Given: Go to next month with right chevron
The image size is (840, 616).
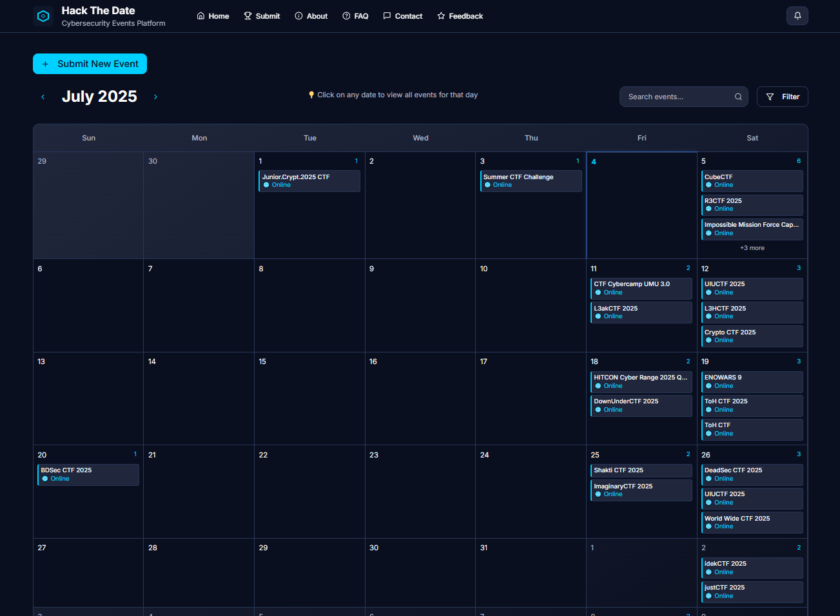Looking at the screenshot, I should 155,97.
